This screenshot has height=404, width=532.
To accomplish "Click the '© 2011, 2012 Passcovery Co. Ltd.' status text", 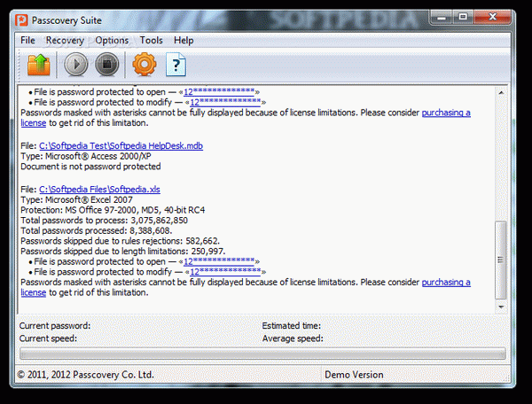I will tap(85, 375).
